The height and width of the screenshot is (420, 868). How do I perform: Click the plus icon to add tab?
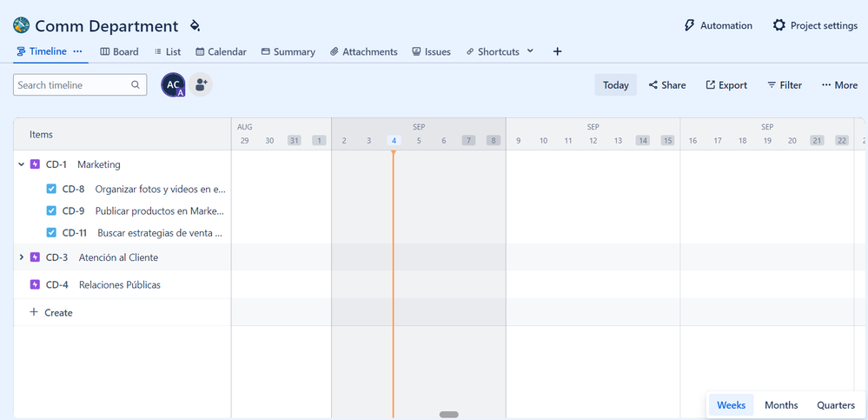click(x=558, y=51)
